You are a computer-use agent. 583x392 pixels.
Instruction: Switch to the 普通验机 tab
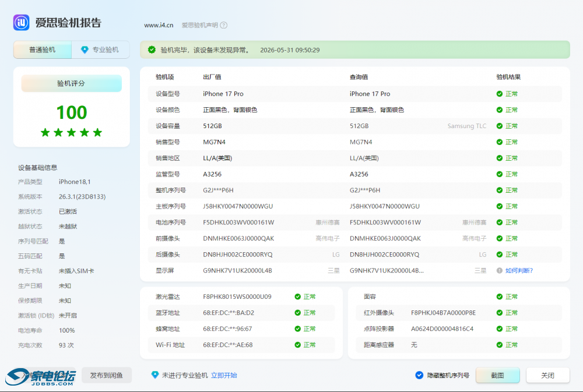(43, 50)
